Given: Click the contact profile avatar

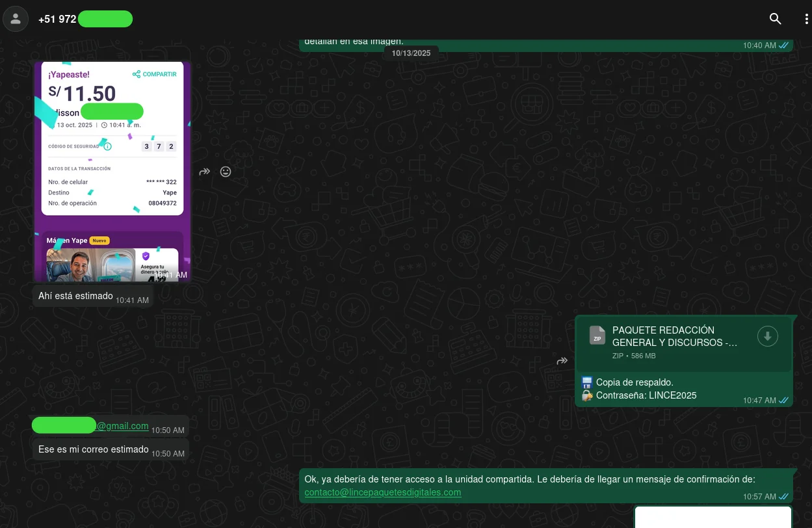Looking at the screenshot, I should point(16,19).
